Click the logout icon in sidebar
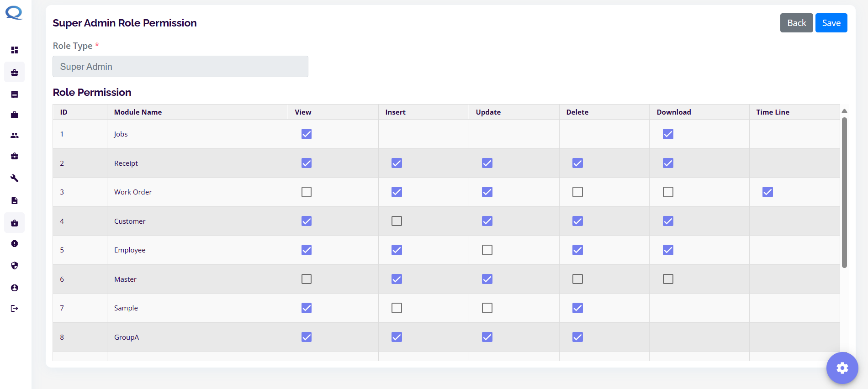This screenshot has height=389, width=868. pos(15,309)
